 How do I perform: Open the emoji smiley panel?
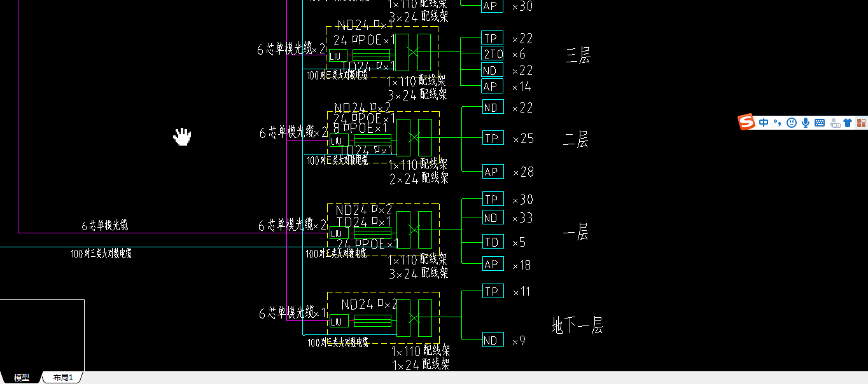(792, 123)
